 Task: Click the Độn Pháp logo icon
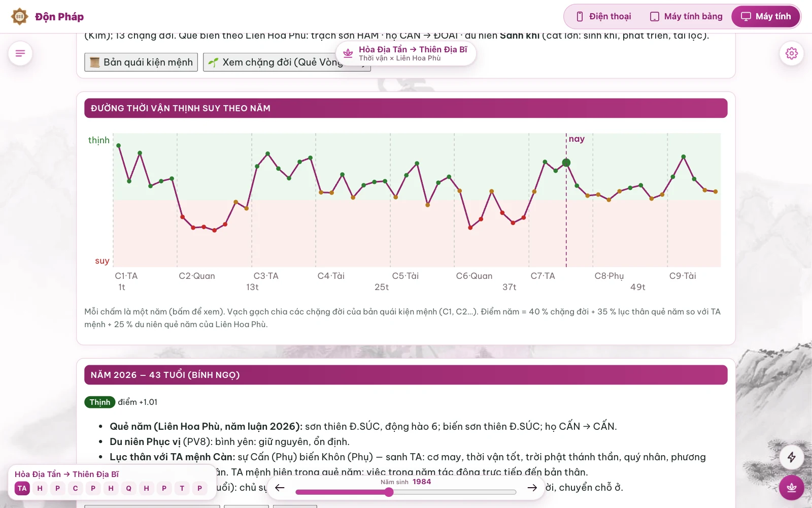[x=20, y=17]
